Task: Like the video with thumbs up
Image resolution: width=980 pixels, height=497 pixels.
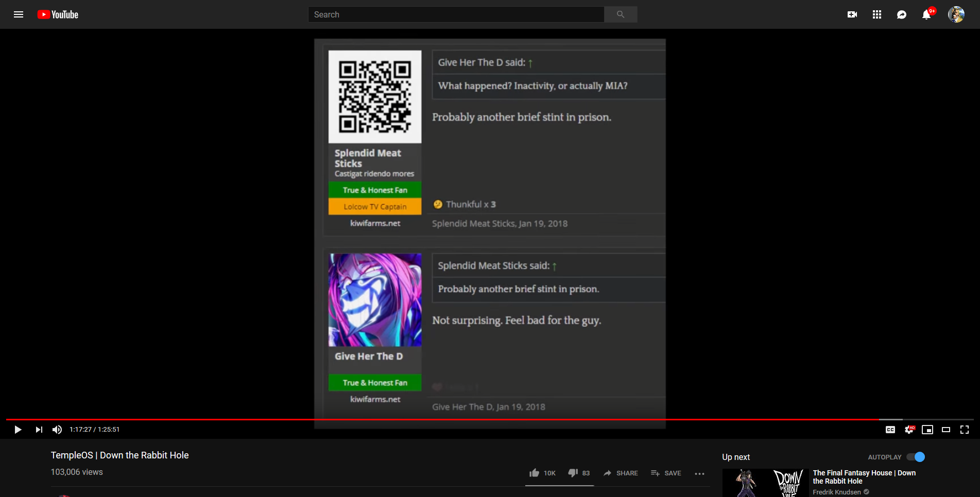Action: [x=542, y=473]
